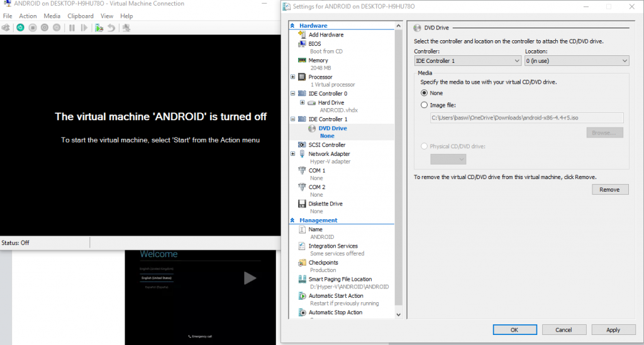Click the Apply button
This screenshot has height=345, width=644.
coord(613,330)
